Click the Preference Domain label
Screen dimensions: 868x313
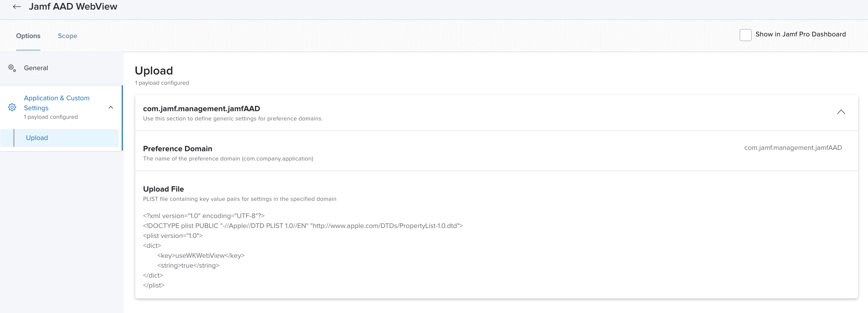coord(178,149)
